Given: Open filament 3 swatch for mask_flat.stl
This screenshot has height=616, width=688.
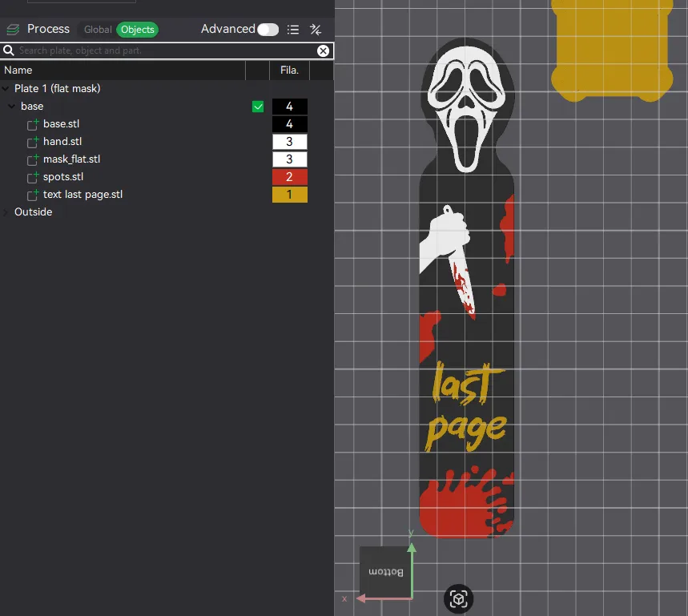Looking at the screenshot, I should [290, 159].
